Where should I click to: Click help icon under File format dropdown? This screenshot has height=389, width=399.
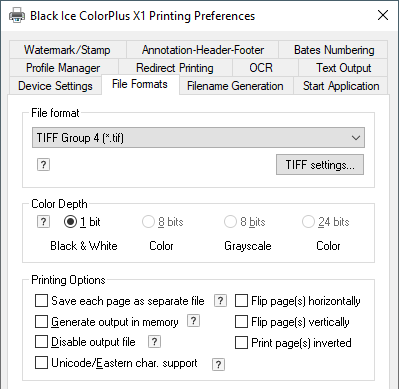coord(43,165)
